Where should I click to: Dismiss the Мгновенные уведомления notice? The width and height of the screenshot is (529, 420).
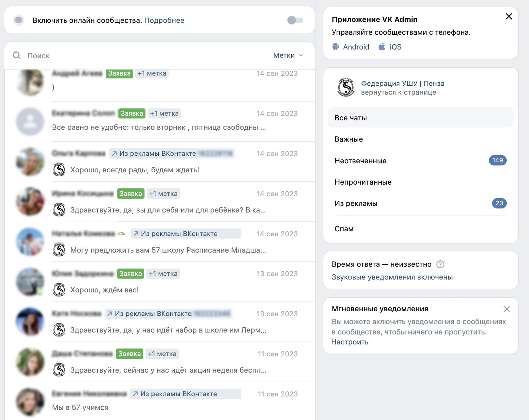point(507,309)
